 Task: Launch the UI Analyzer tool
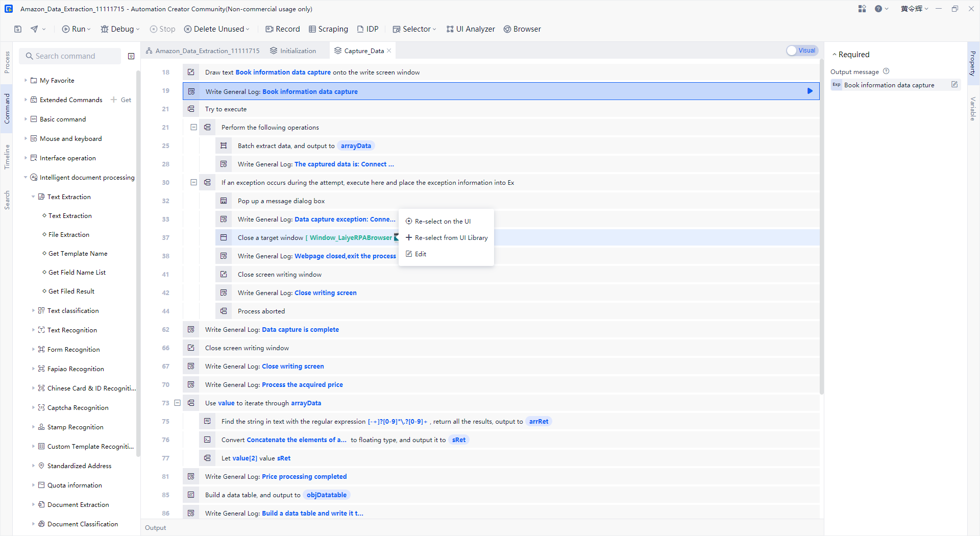(x=470, y=29)
